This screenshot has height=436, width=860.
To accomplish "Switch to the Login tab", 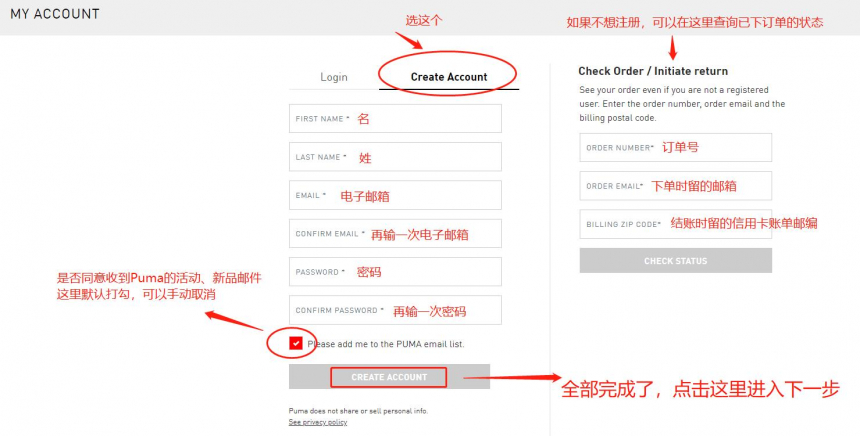I will coord(333,77).
